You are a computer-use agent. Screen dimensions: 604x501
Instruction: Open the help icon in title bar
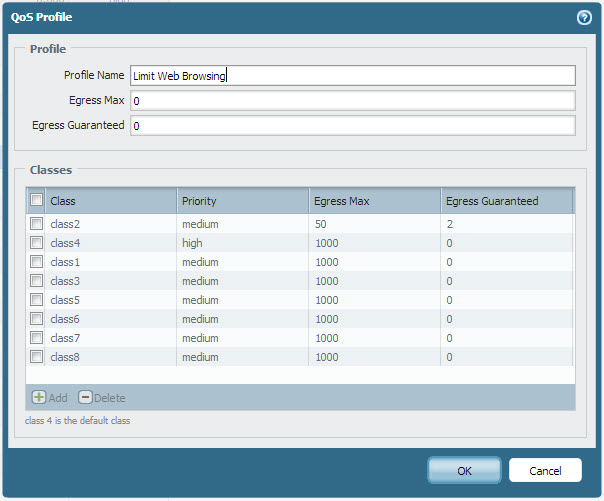click(x=584, y=18)
